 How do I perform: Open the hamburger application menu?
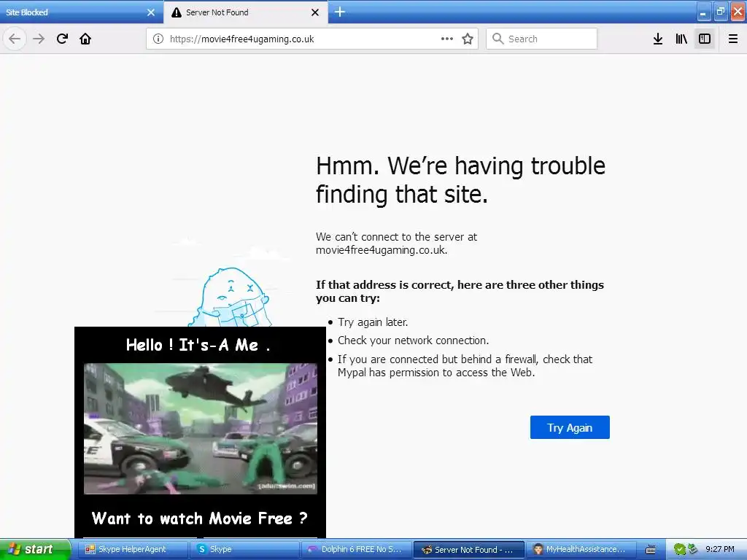click(733, 39)
